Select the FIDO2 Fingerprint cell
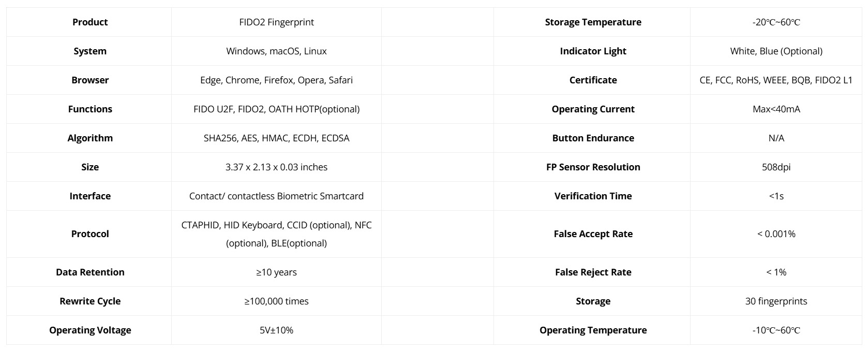 [276, 22]
